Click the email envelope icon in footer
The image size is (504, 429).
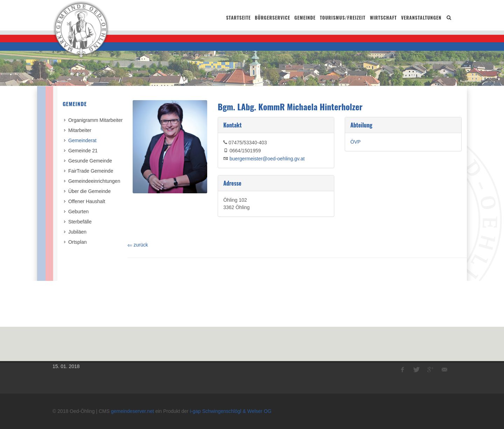[444, 369]
